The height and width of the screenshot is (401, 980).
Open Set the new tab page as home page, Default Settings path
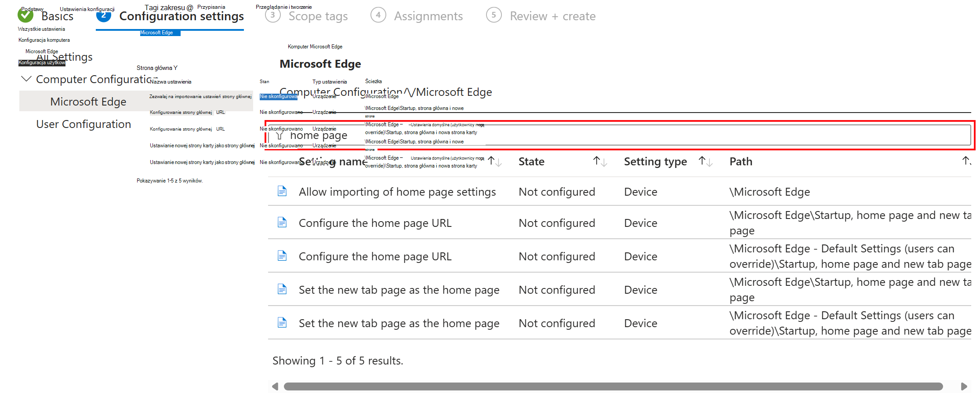click(x=399, y=323)
